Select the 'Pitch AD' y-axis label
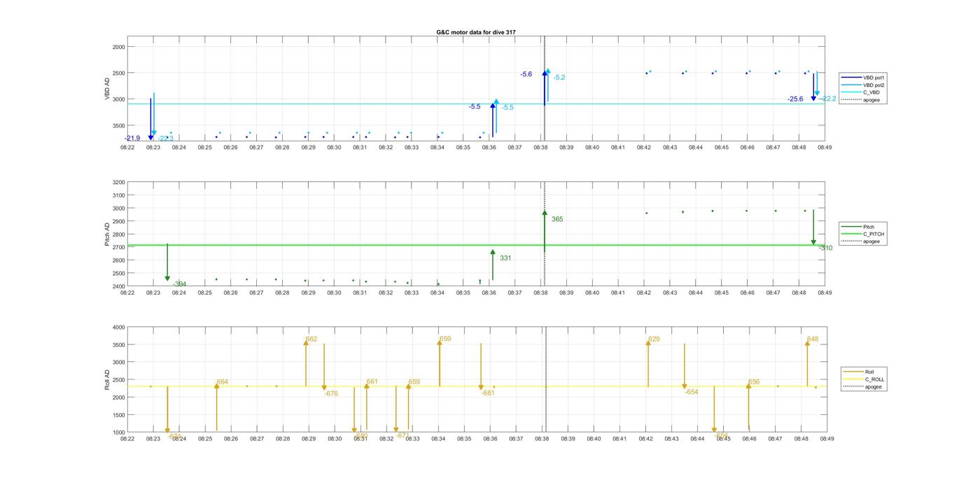980x485 pixels. 108,234
